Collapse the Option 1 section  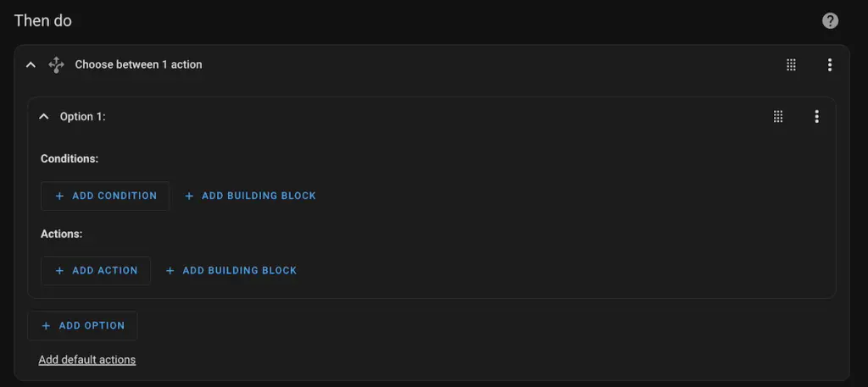click(44, 117)
